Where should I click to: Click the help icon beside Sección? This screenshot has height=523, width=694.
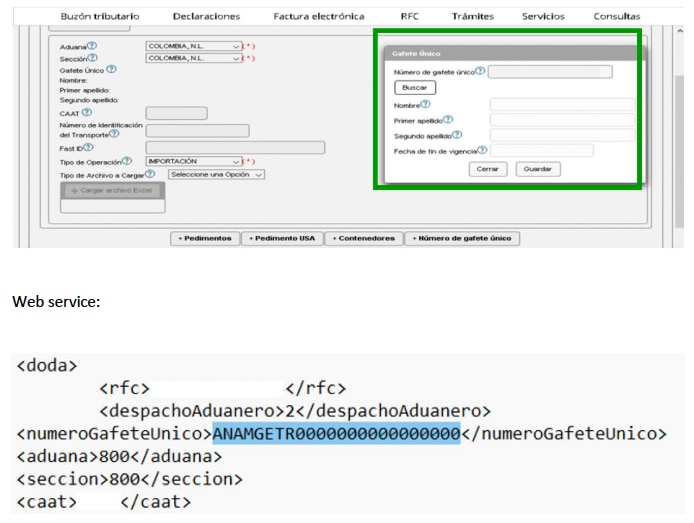tap(94, 58)
